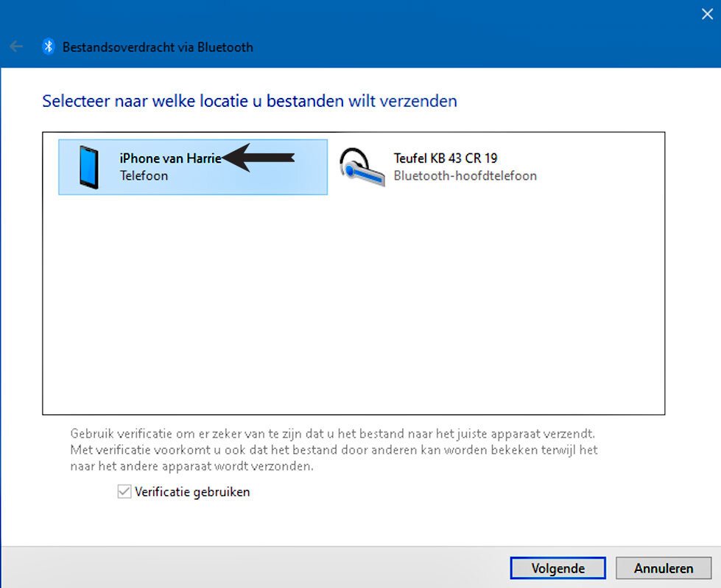Select the Teufel KB 43 CR 19 name
Screen dimensions: 721x588
tap(446, 158)
